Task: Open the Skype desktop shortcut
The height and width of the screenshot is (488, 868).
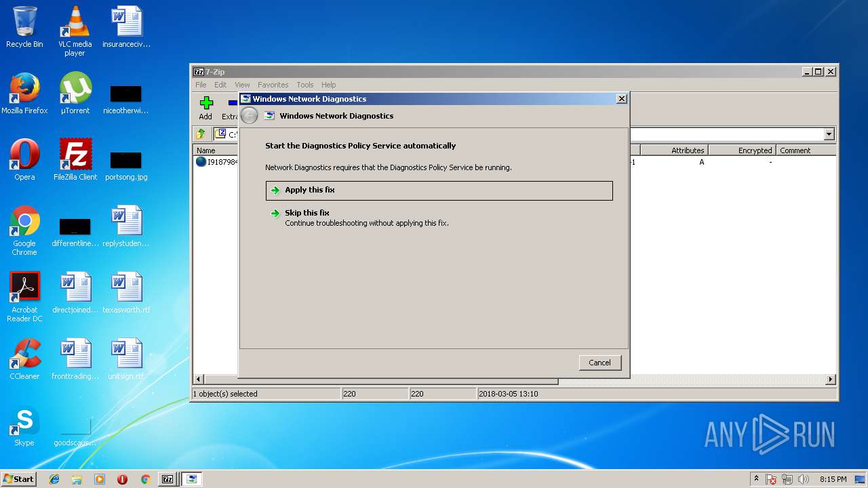Action: tap(24, 426)
